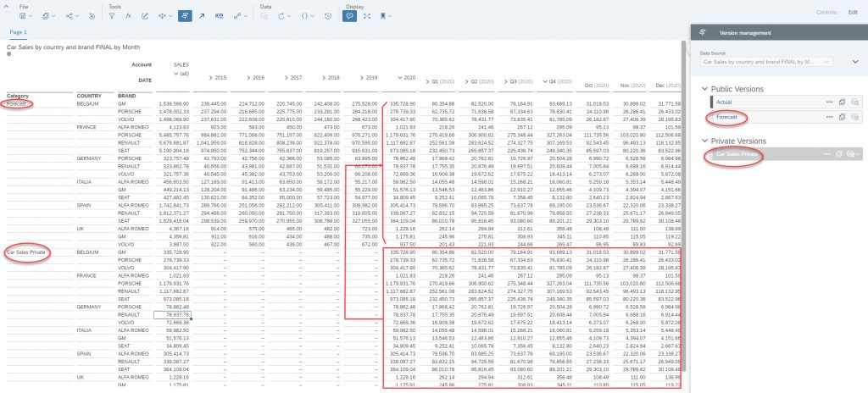
Task: Collapse the toolbar with the caret icon
Action: click(x=7, y=5)
